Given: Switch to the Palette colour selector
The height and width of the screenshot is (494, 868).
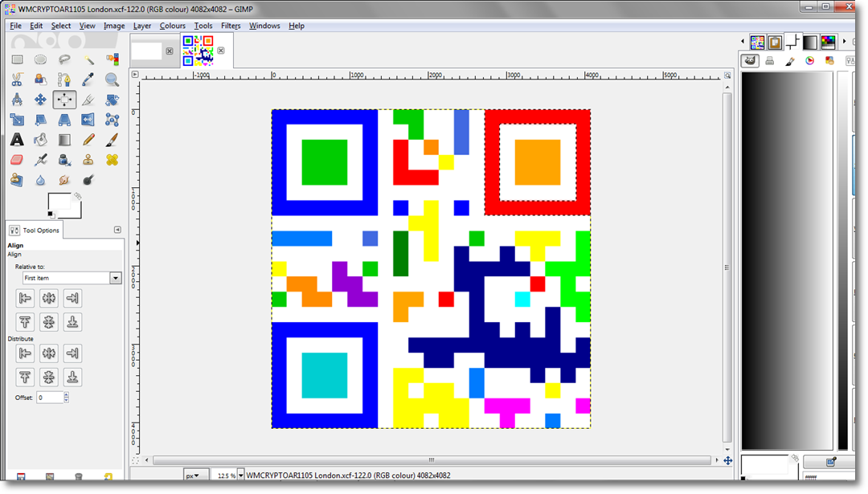Looking at the screenshot, I should pyautogui.click(x=829, y=61).
